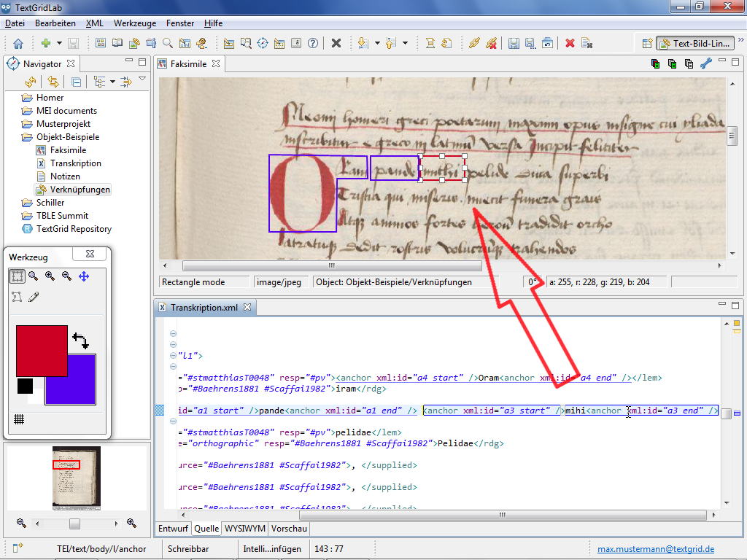Click the swap colors arrow icon
747x560 pixels.
(x=80, y=340)
